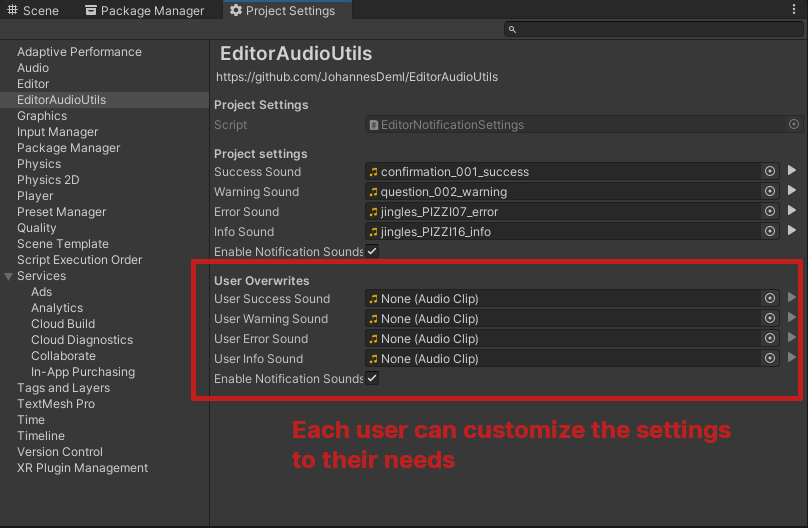Collapse the Services tree item

click(9, 277)
